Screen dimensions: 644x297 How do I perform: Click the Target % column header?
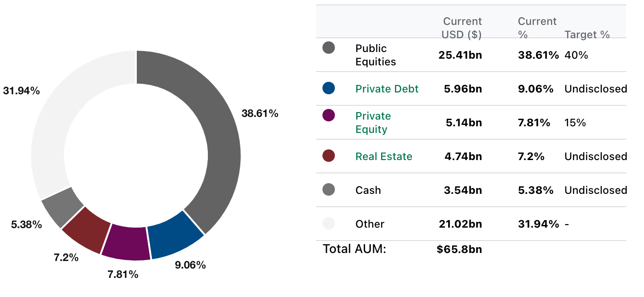(587, 35)
